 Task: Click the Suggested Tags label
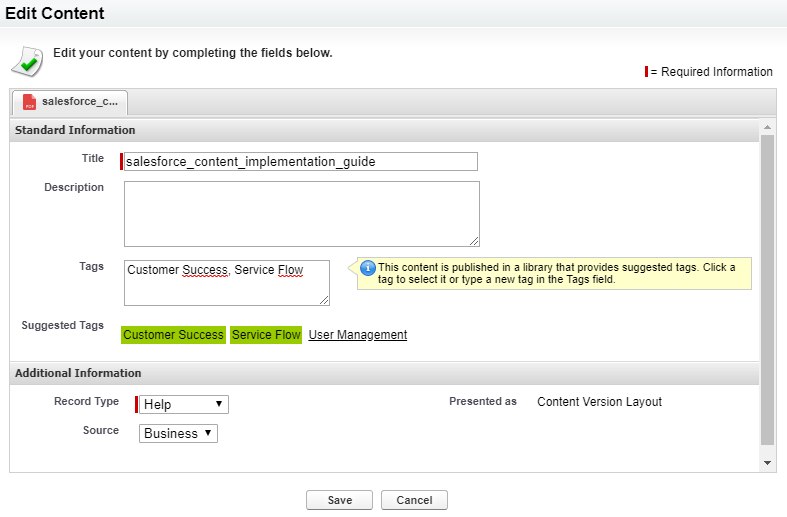coord(62,325)
